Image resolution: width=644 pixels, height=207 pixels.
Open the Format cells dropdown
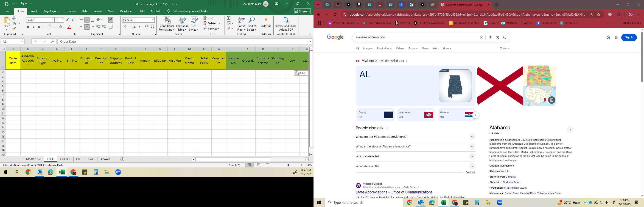[x=218, y=29]
